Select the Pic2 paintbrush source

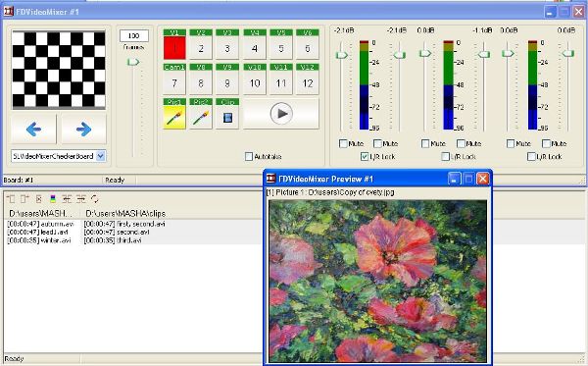(x=201, y=114)
